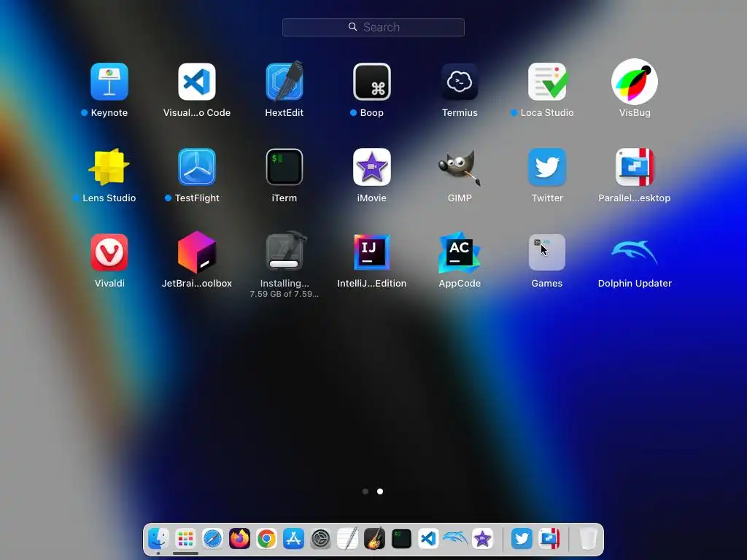Open the TestFlight app
747x560 pixels.
tap(197, 167)
